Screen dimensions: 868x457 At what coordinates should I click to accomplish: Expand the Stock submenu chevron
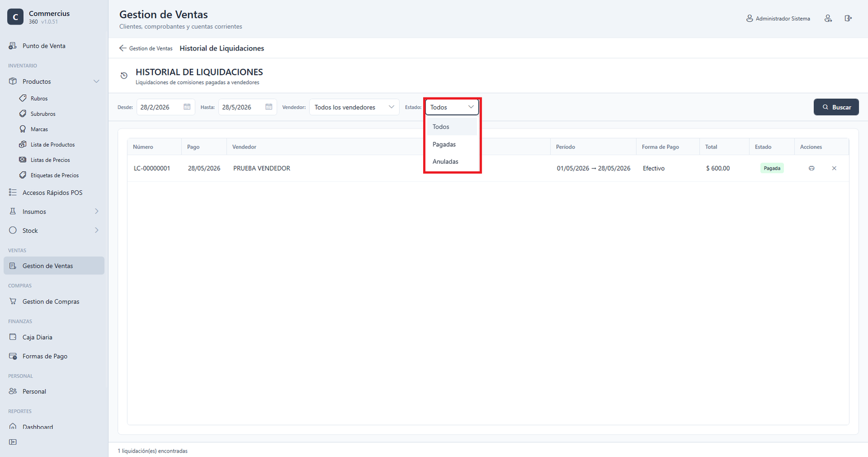click(x=97, y=230)
